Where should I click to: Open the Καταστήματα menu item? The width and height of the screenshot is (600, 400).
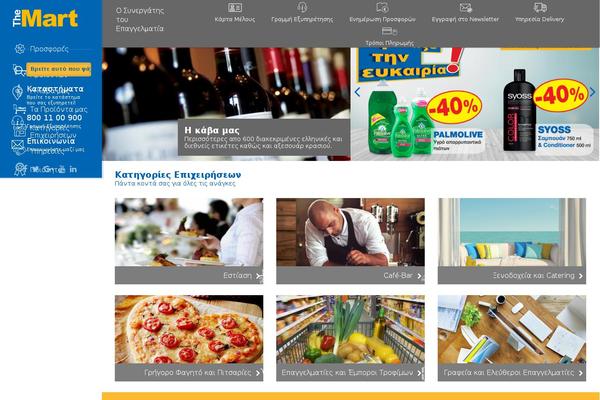pos(55,89)
